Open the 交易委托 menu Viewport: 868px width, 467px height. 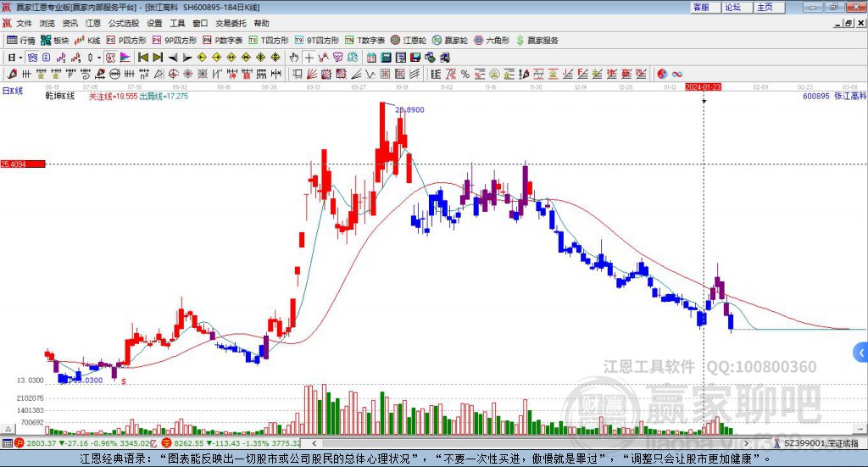click(x=231, y=23)
